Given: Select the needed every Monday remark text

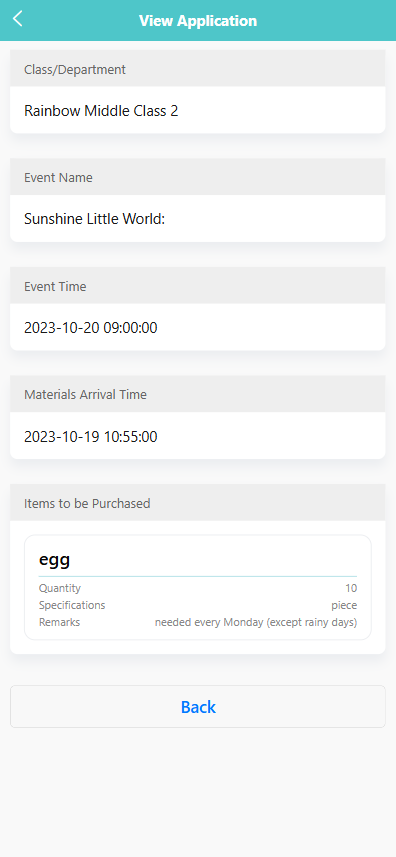Looking at the screenshot, I should [x=256, y=623].
